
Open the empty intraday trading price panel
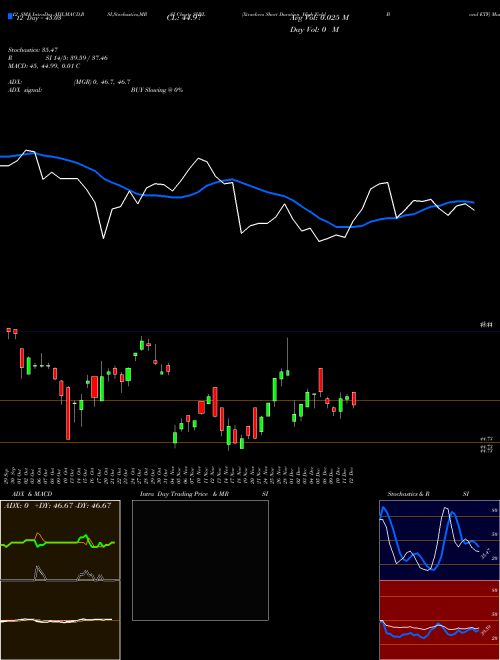200,560
